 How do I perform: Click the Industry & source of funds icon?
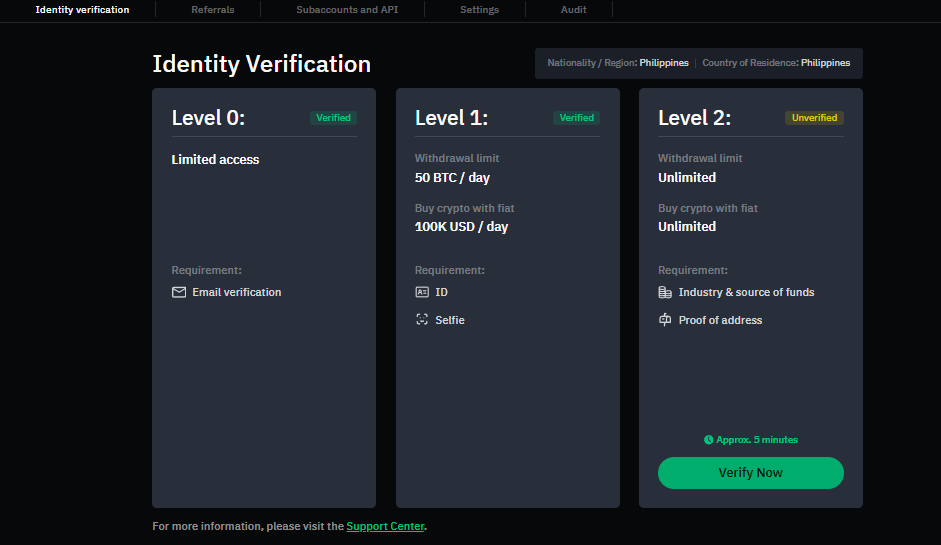[665, 292]
